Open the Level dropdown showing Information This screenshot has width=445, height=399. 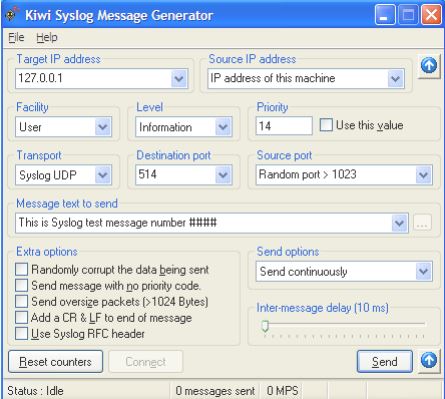[x=223, y=127]
